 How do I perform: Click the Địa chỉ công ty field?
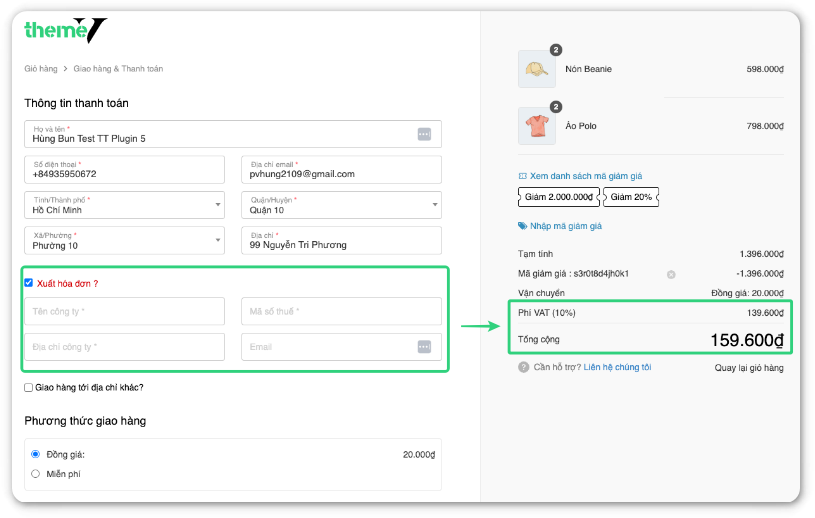(x=124, y=347)
